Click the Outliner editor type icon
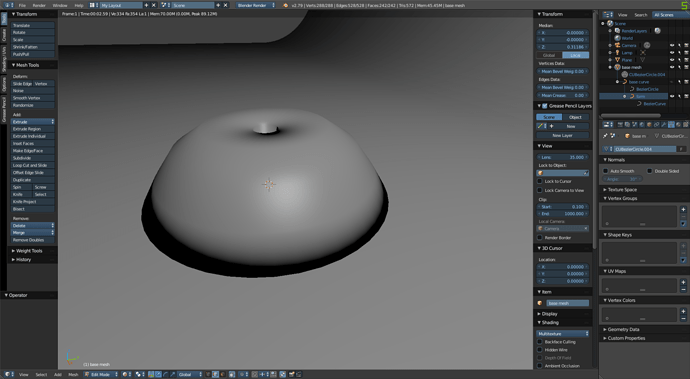This screenshot has height=379, width=690. [x=607, y=15]
